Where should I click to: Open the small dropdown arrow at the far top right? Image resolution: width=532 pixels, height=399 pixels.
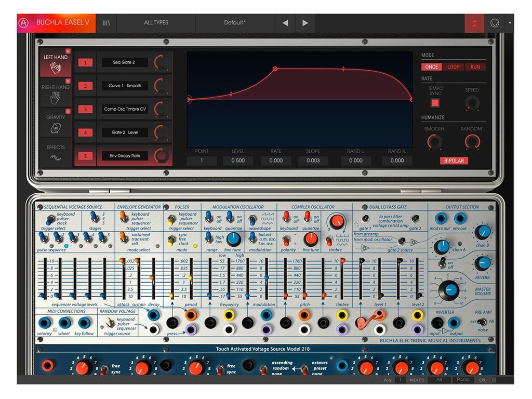[x=511, y=22]
